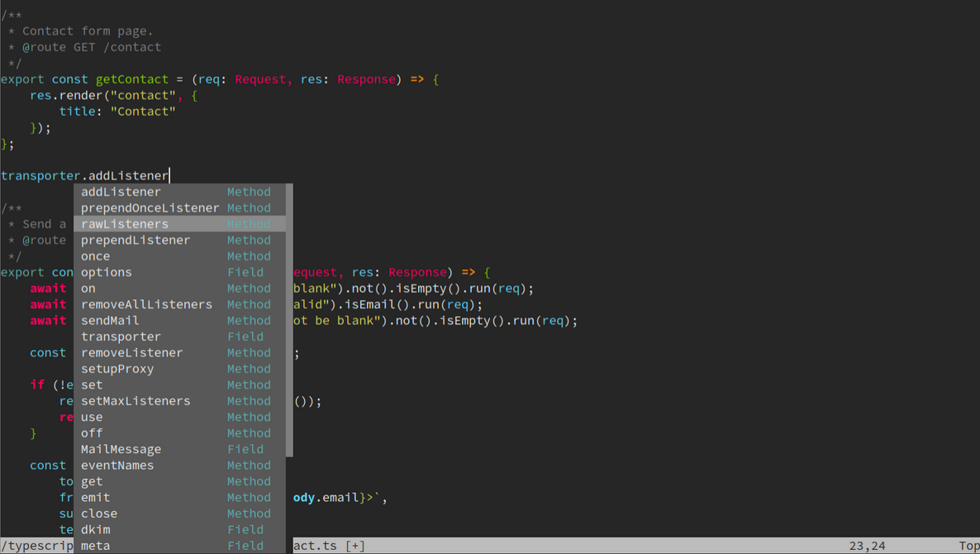Select setupProxy in the popup menu
980x554 pixels.
click(117, 369)
